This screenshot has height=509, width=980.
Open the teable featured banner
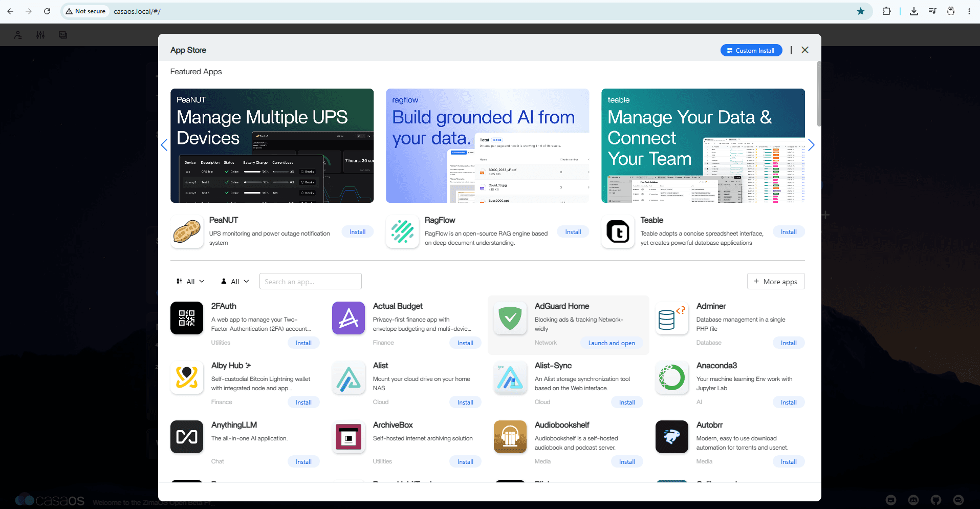coord(703,145)
